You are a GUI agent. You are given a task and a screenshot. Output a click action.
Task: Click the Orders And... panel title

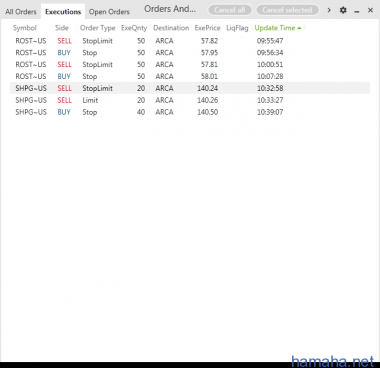click(x=170, y=9)
